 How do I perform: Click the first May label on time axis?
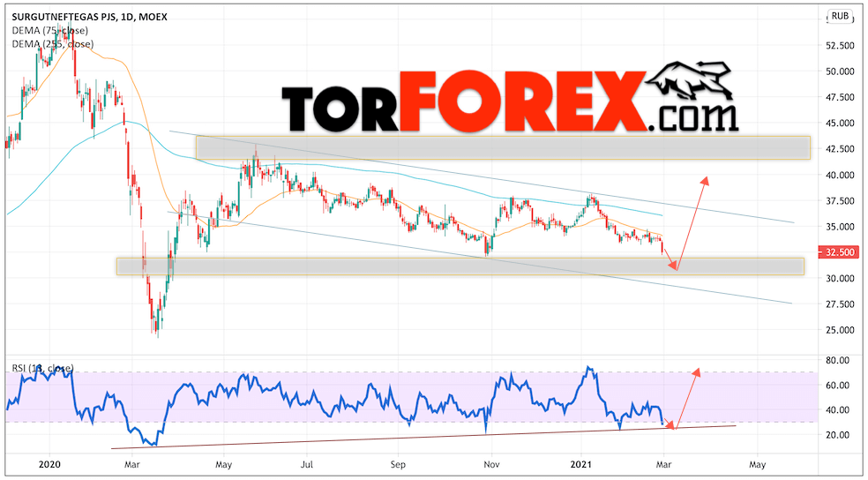click(223, 465)
